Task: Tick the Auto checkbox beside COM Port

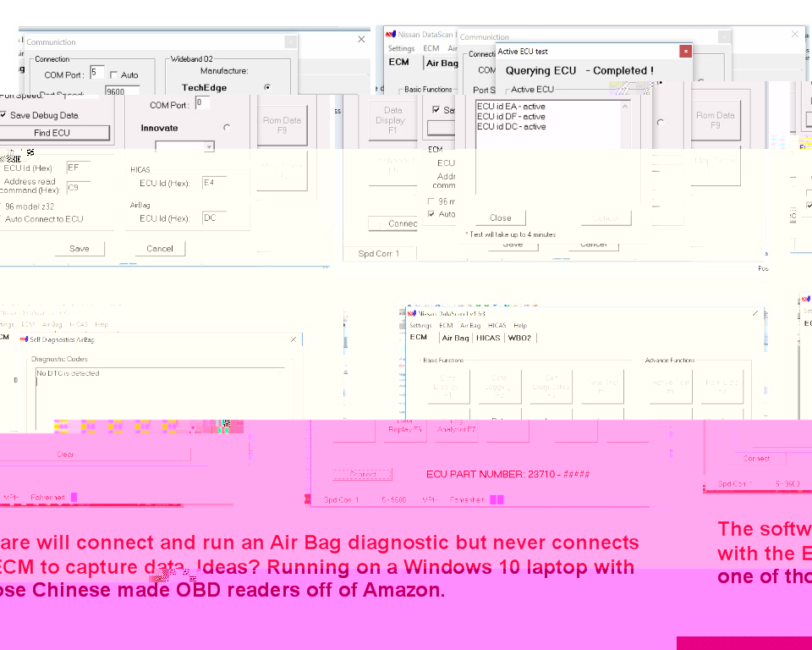Action: click(x=114, y=75)
